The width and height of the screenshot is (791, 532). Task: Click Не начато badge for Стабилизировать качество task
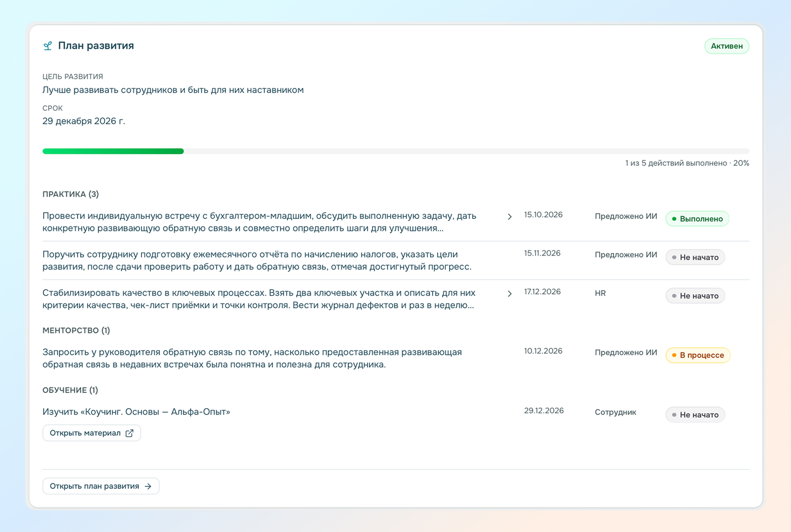point(695,296)
